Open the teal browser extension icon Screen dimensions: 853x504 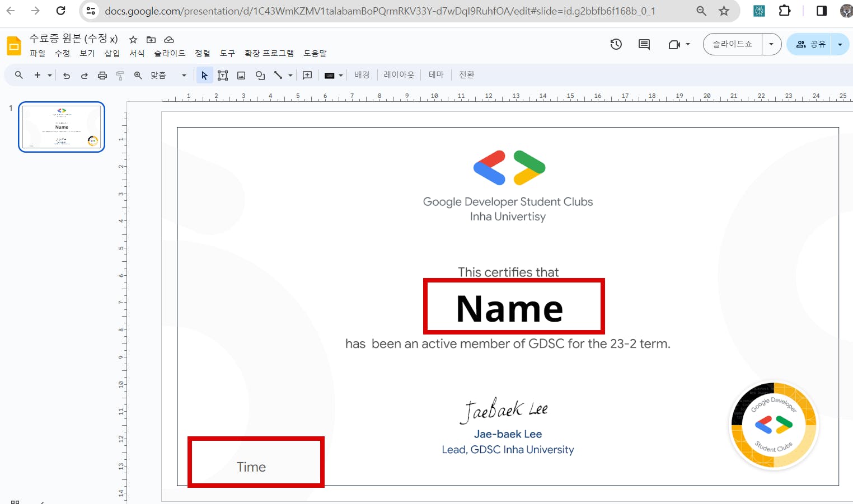[759, 11]
